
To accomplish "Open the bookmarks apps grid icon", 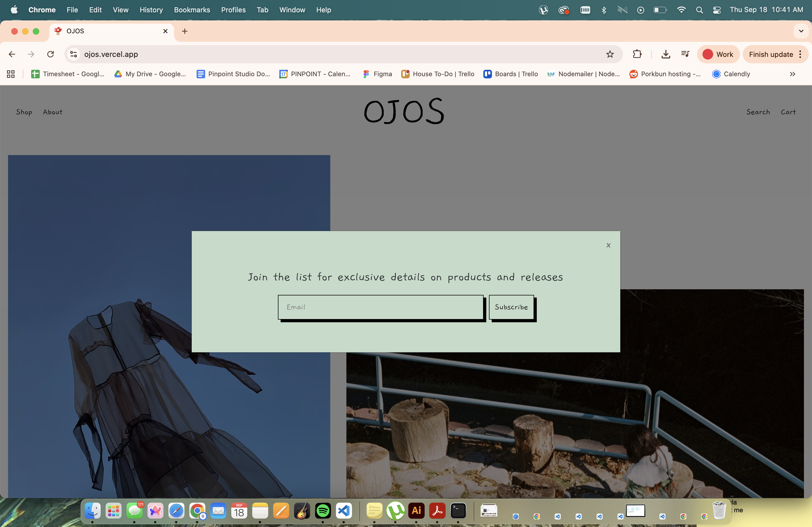I will coord(10,74).
